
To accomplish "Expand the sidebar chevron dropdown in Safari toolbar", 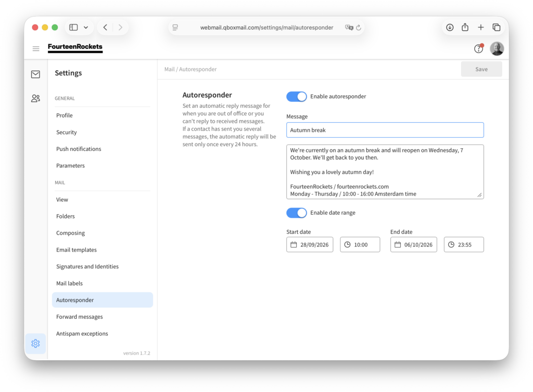I will (x=86, y=27).
